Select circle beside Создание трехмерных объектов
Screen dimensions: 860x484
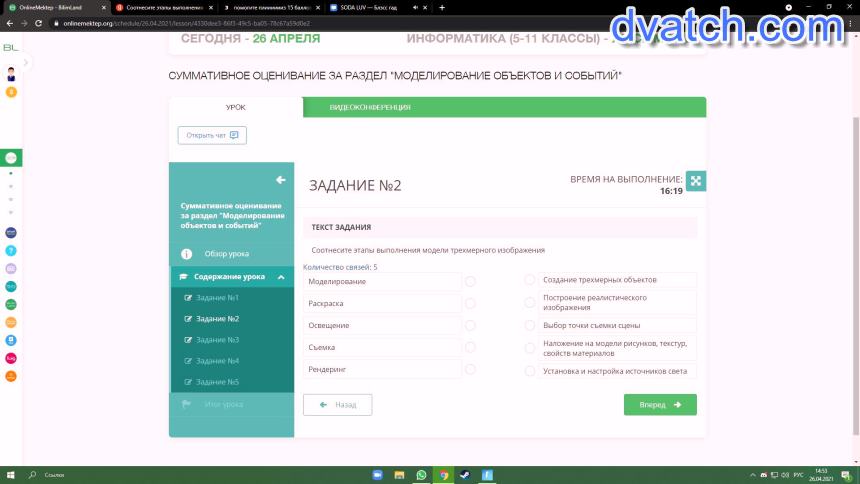530,280
